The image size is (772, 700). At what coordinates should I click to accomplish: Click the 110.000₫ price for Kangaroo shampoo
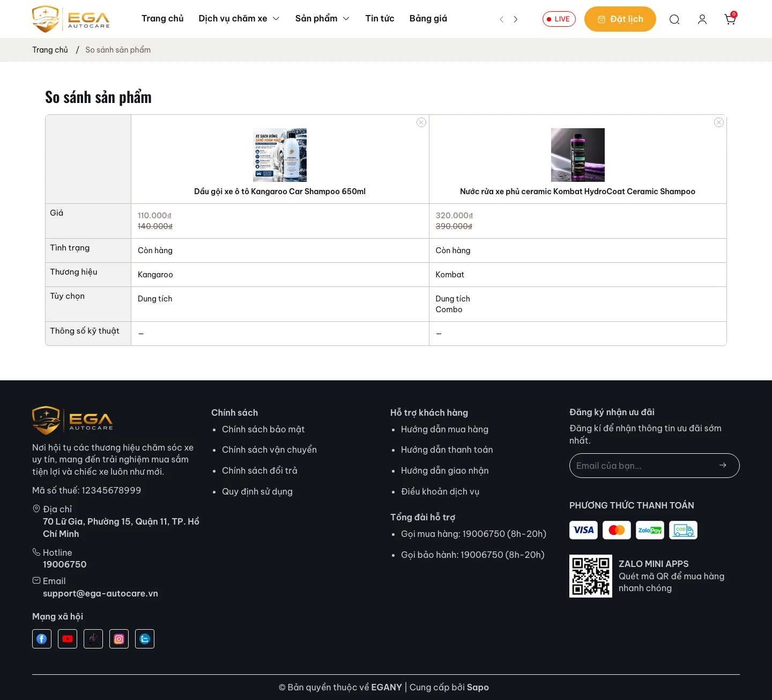point(154,216)
